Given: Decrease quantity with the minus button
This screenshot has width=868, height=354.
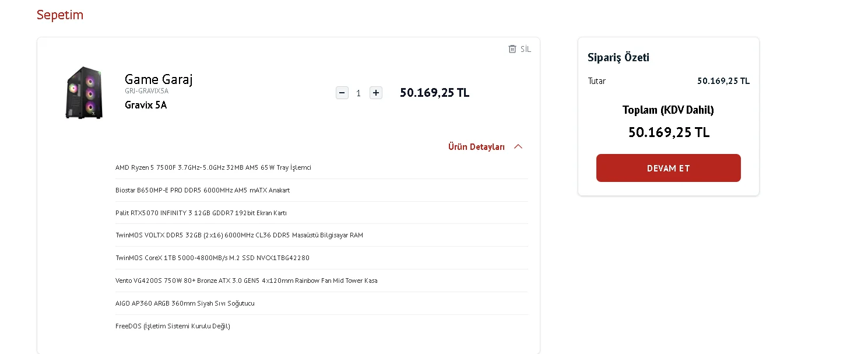Looking at the screenshot, I should [342, 93].
